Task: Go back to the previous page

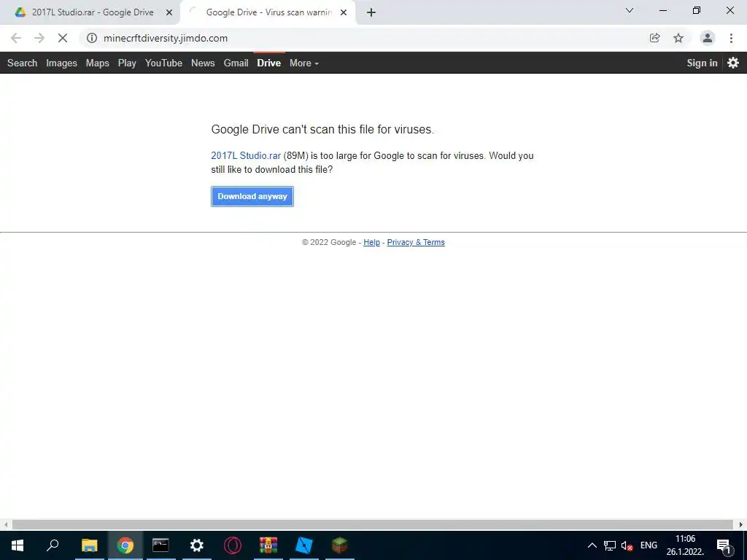Action: pos(16,38)
